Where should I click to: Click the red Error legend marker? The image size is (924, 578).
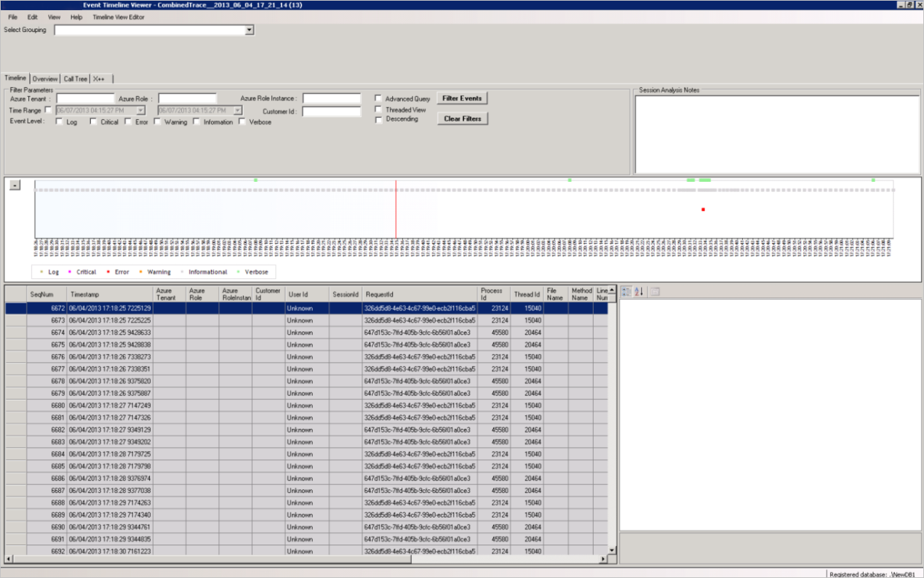[x=108, y=273]
